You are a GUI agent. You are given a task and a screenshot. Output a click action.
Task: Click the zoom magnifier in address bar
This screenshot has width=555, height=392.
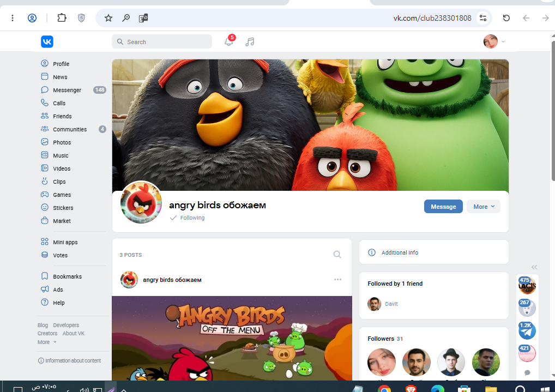click(x=125, y=17)
